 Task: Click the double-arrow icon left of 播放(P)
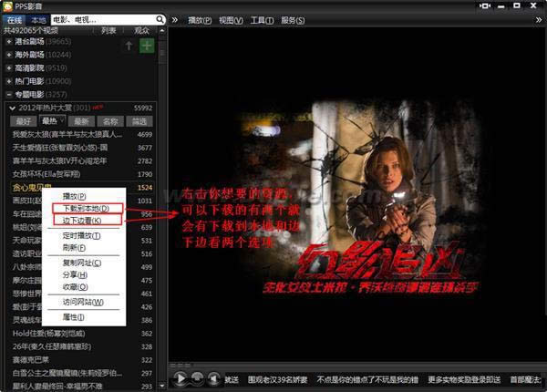(x=175, y=20)
